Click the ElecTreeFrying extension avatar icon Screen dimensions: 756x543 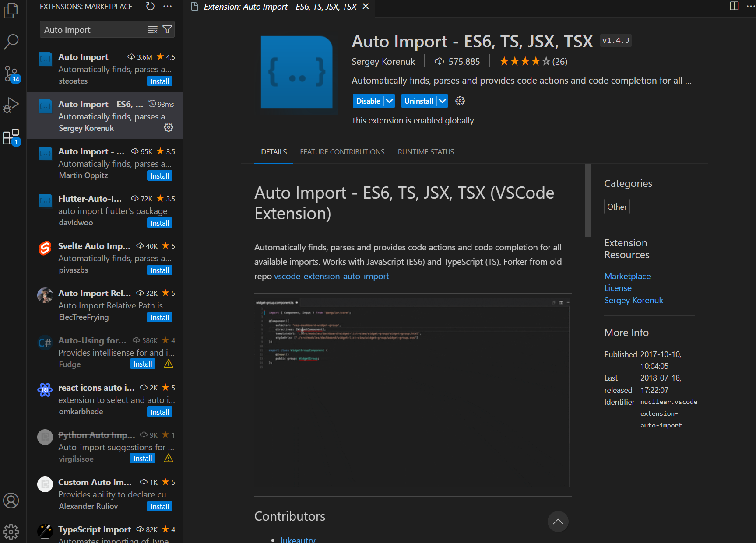[45, 295]
